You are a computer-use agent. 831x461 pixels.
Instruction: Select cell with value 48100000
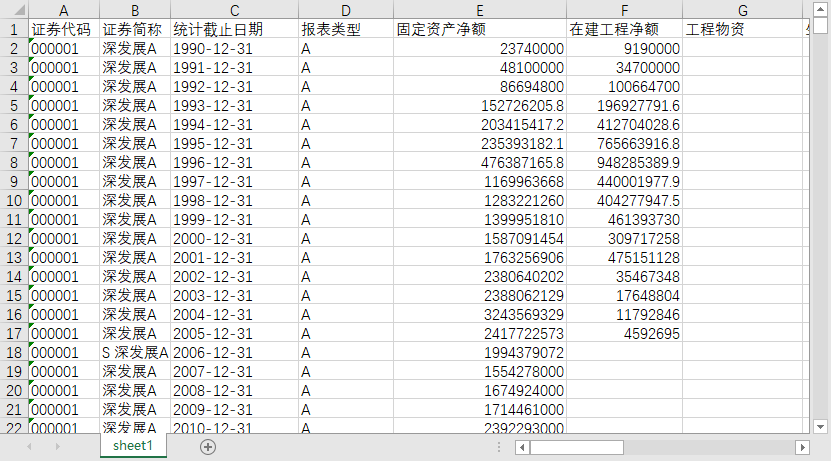[x=480, y=67]
